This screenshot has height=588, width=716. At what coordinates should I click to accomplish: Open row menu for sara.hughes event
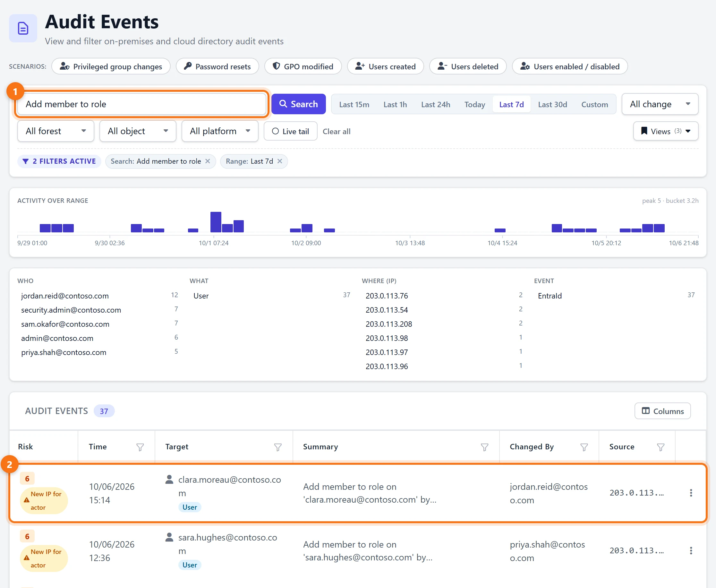[x=691, y=551]
